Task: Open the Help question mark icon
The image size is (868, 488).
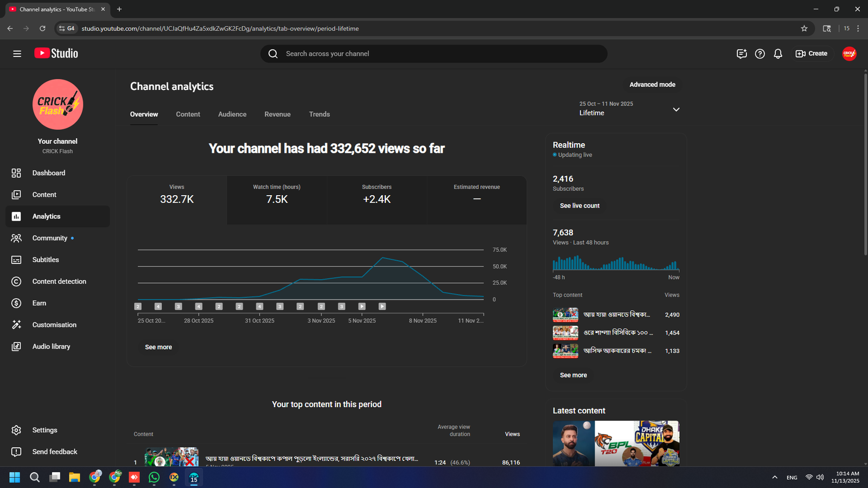Action: point(760,54)
